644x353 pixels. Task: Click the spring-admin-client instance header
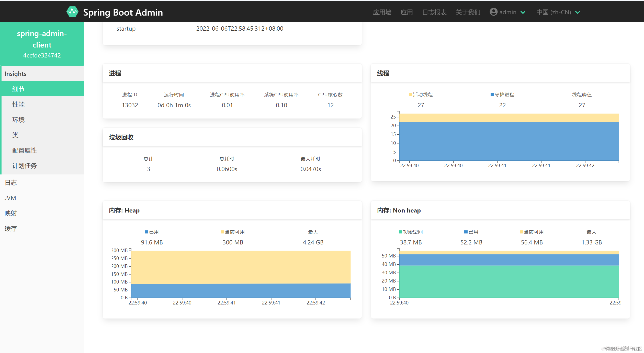pos(42,44)
